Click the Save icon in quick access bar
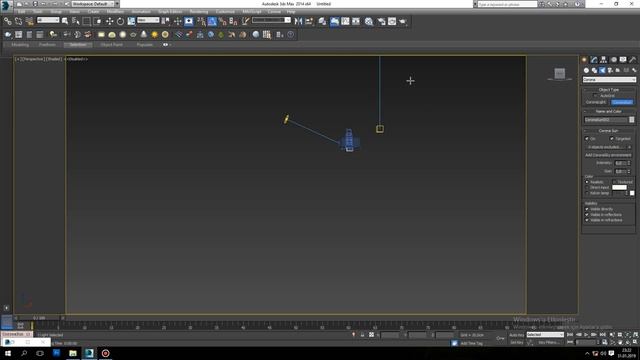The height and width of the screenshot is (360, 640). (35, 4)
